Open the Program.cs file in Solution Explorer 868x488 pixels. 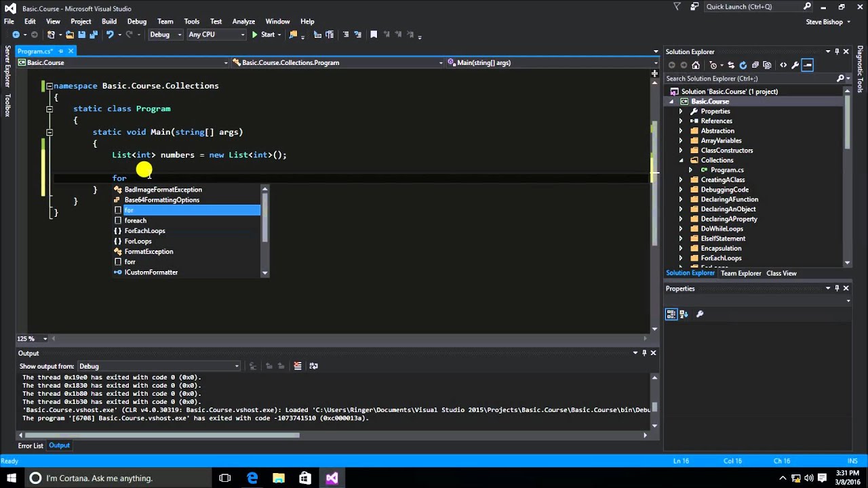727,170
